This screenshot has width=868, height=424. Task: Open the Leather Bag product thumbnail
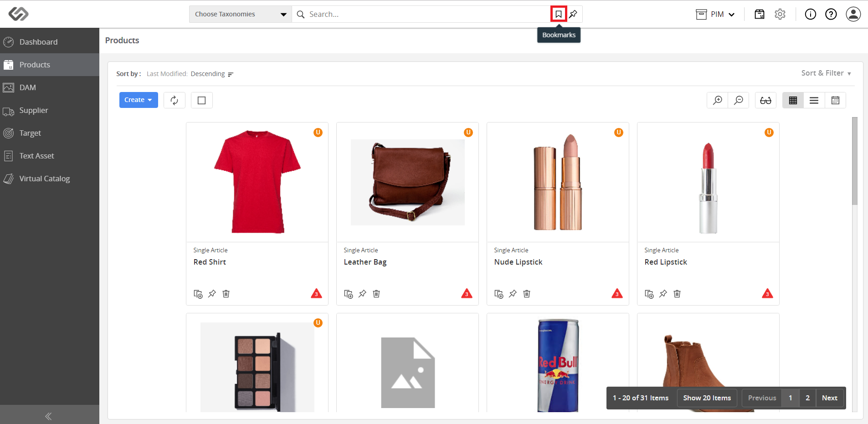click(x=408, y=182)
